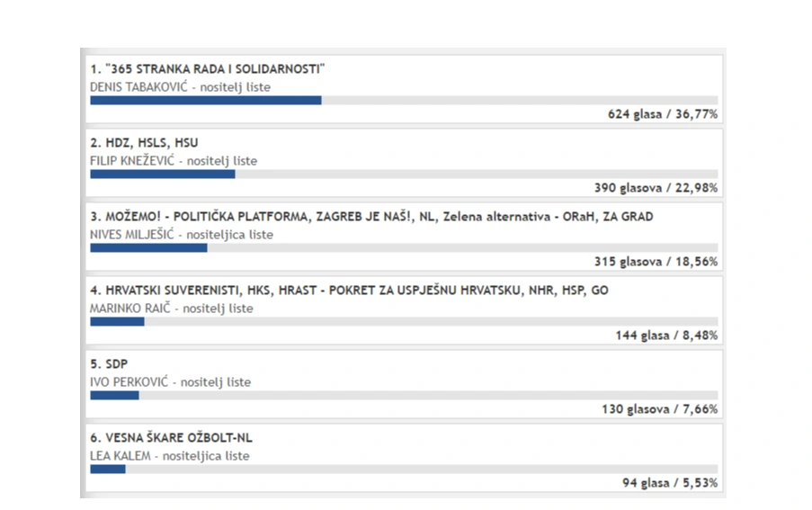This screenshot has width=812, height=510.
Task: Click the 315 glasova / 18,56% result
Action: pyautogui.click(x=656, y=262)
